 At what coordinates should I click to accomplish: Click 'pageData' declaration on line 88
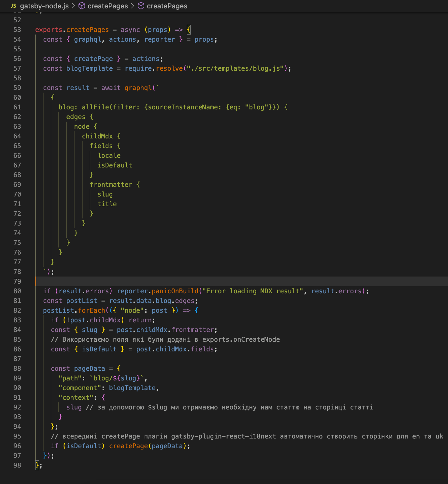click(90, 368)
